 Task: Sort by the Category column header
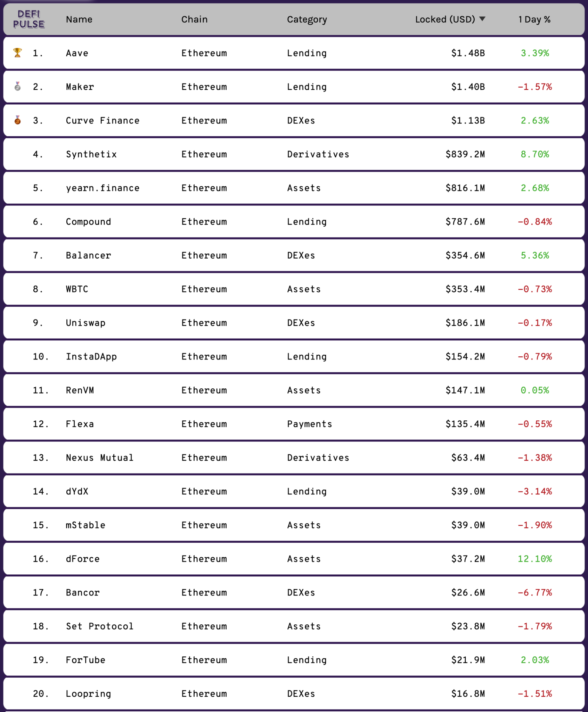[307, 19]
